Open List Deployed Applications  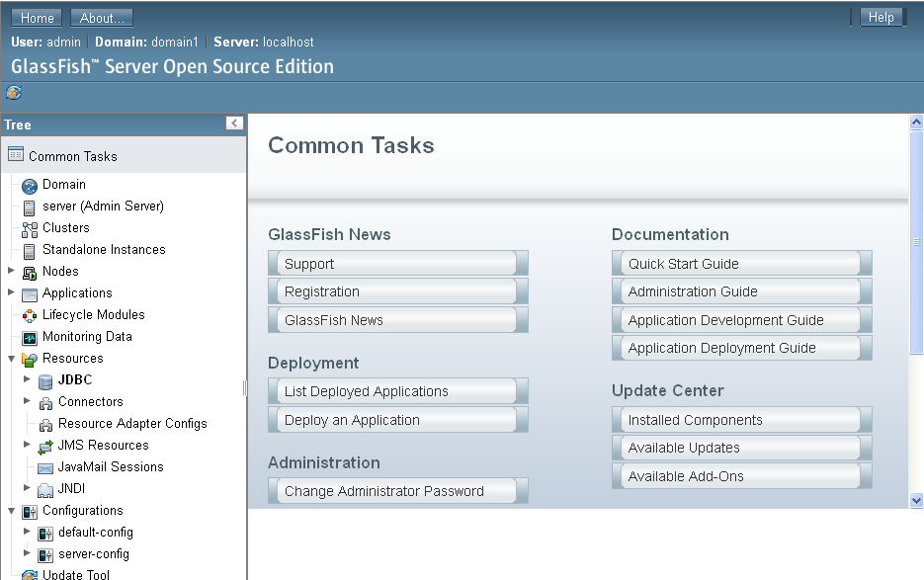coord(398,391)
